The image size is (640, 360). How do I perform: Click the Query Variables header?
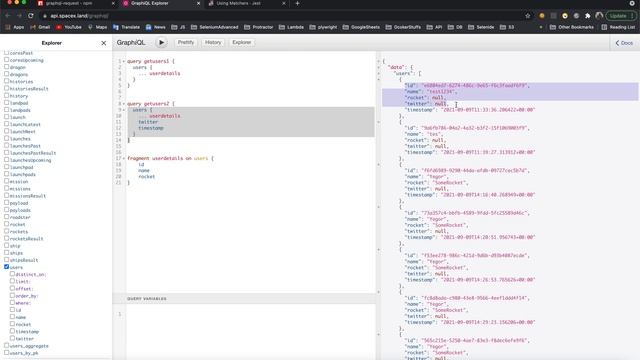pyautogui.click(x=244, y=299)
